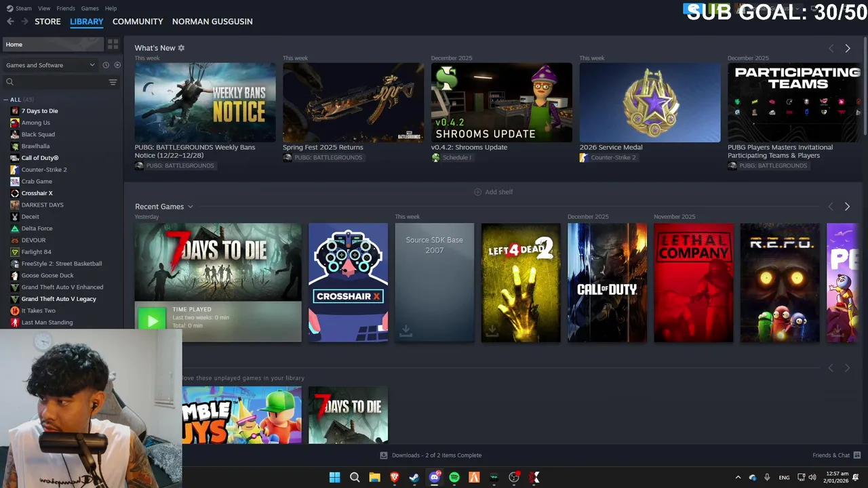
Task: Previous page arrow in What's New
Action: pyautogui.click(x=831, y=48)
